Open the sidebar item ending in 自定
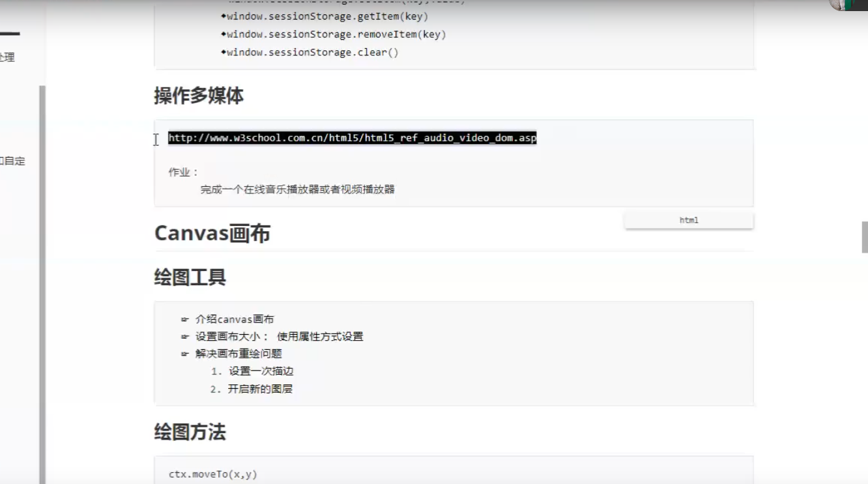The height and width of the screenshot is (484, 868). tap(12, 161)
